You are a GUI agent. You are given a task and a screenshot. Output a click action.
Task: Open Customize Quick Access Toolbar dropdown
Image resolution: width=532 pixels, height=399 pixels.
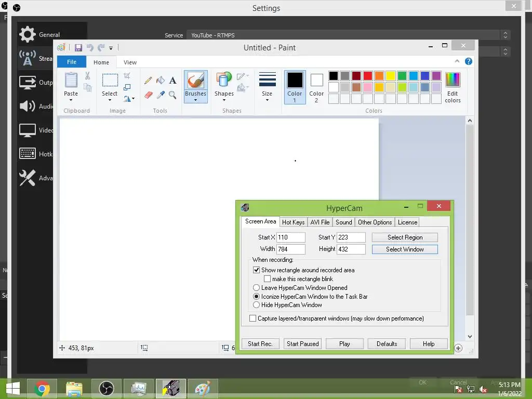pyautogui.click(x=111, y=48)
